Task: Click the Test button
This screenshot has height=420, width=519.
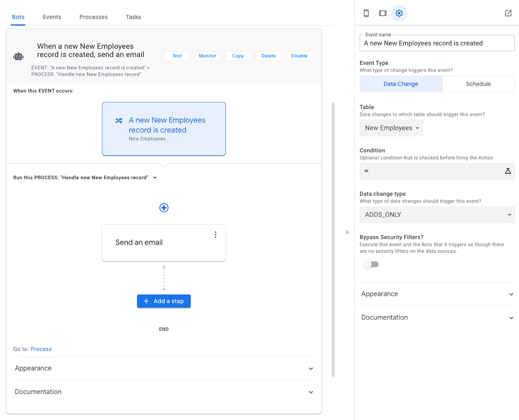Action: pyautogui.click(x=177, y=56)
